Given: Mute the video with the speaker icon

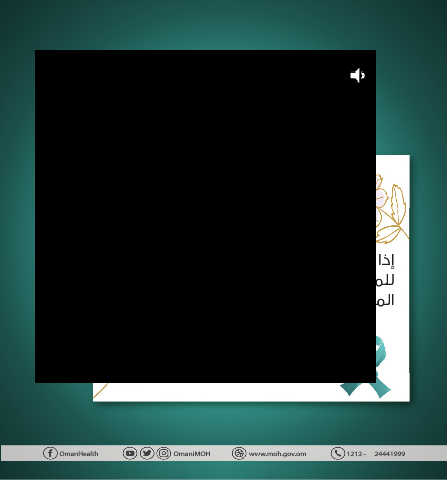Looking at the screenshot, I should pos(357,75).
